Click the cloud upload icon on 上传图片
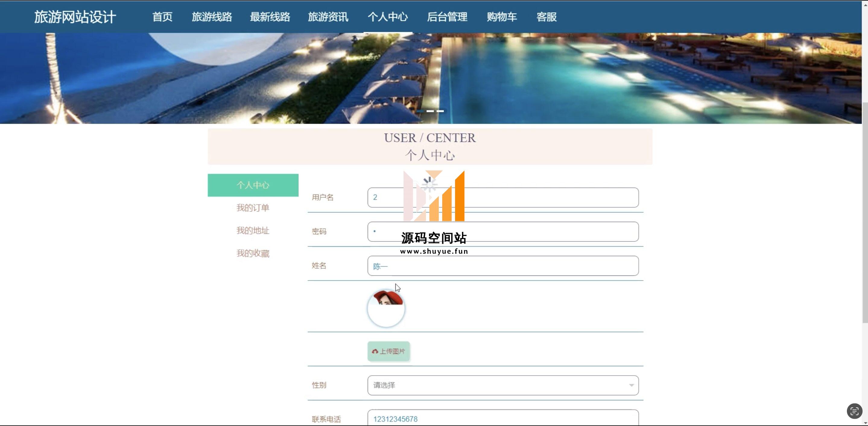The height and width of the screenshot is (426, 868). [x=375, y=351]
